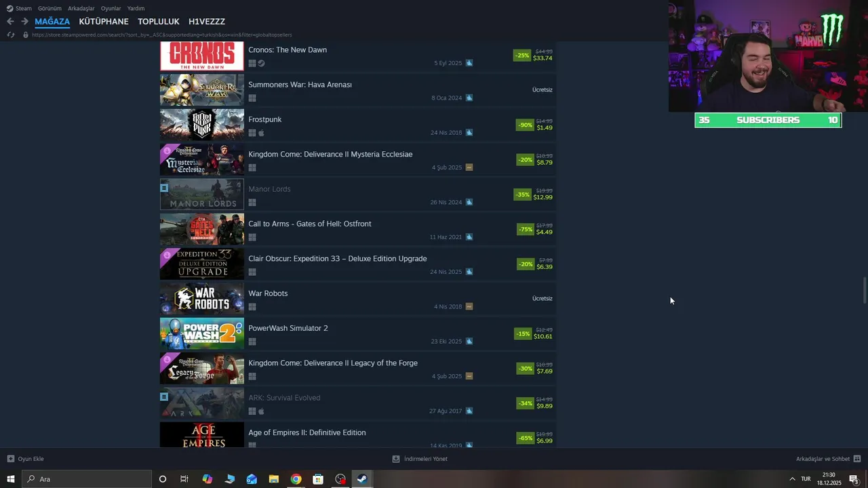Open the Steam menu
Viewport: 868px width, 488px height.
tap(19, 8)
